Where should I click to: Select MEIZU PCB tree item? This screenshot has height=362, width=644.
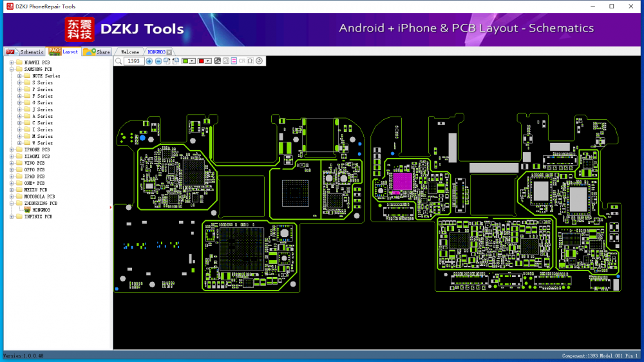tap(35, 190)
